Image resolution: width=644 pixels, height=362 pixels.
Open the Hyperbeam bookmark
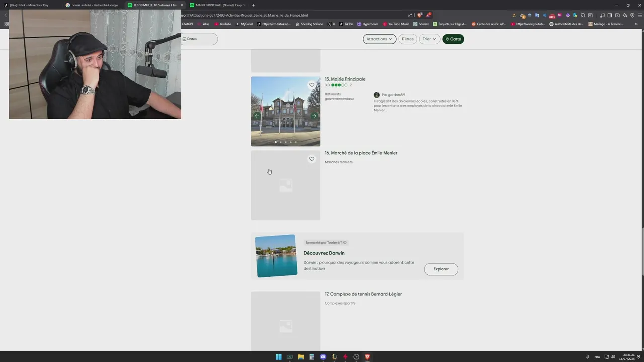[x=368, y=24]
